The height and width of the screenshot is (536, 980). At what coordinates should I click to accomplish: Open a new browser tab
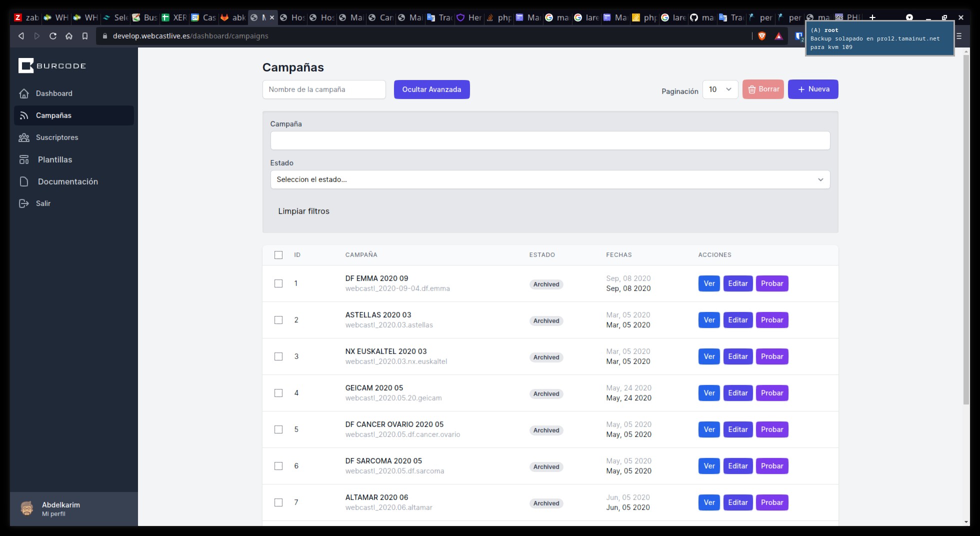(872, 17)
